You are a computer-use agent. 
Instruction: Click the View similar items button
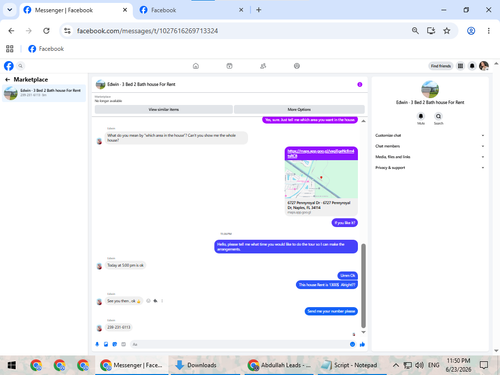(164, 109)
